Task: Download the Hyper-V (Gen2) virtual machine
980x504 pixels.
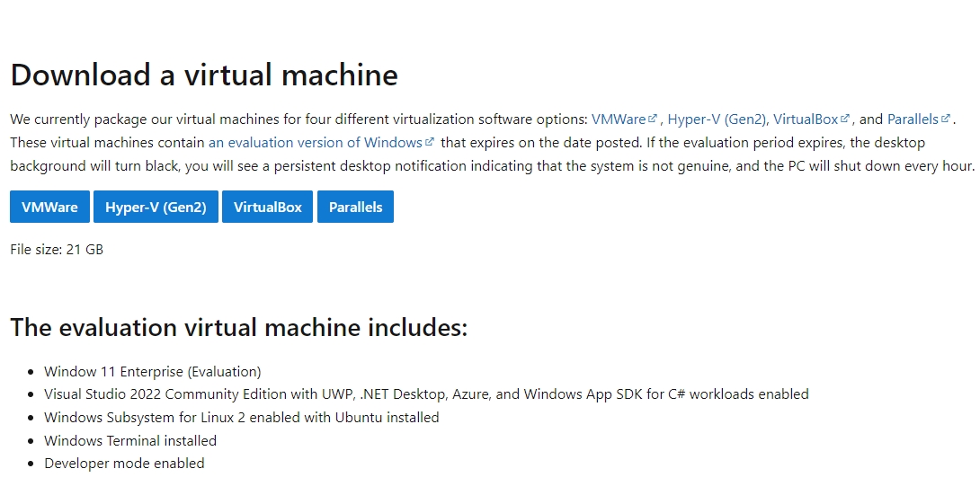Action: [x=156, y=207]
